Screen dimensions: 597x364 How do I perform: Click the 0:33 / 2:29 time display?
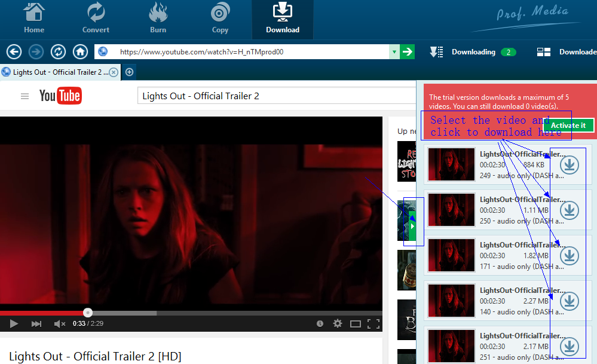[88, 323]
